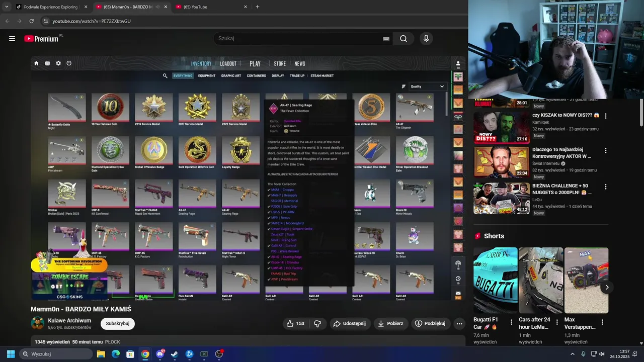This screenshot has height=362, width=644.
Task: Show next Shorts with arrow button
Action: click(x=607, y=287)
